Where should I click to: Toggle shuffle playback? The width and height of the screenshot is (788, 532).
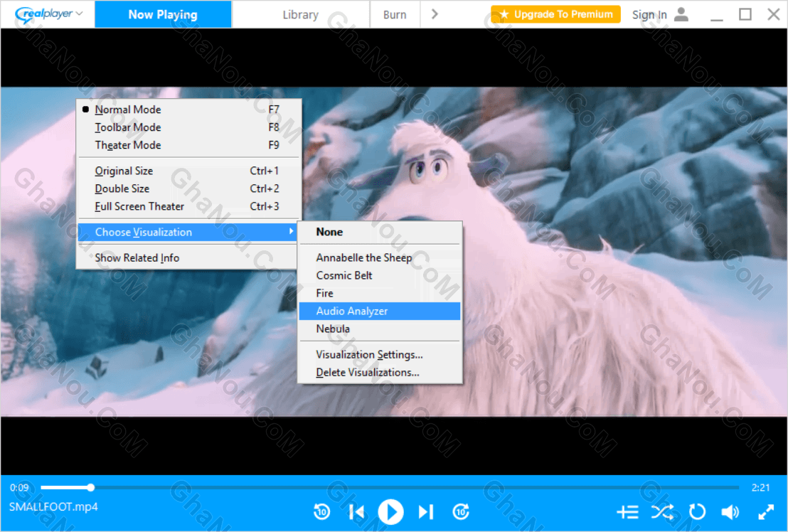coord(662,512)
